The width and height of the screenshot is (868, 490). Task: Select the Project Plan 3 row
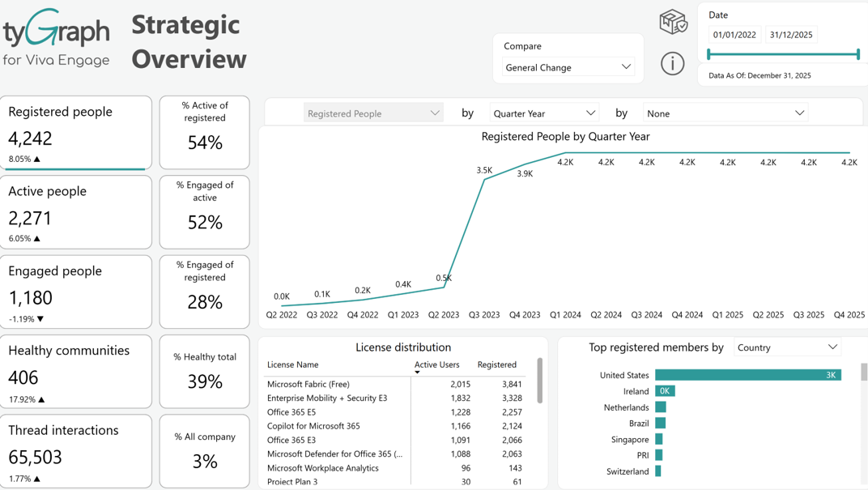(394, 482)
